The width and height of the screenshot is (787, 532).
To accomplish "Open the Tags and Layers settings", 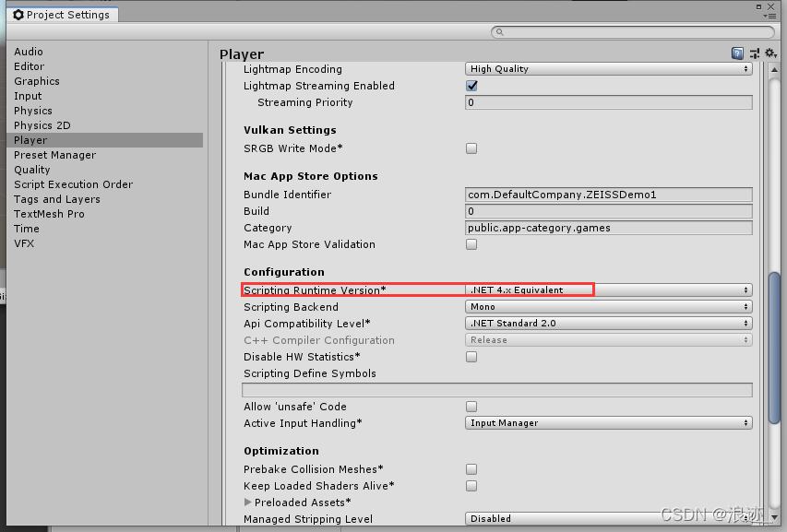I will click(x=56, y=199).
